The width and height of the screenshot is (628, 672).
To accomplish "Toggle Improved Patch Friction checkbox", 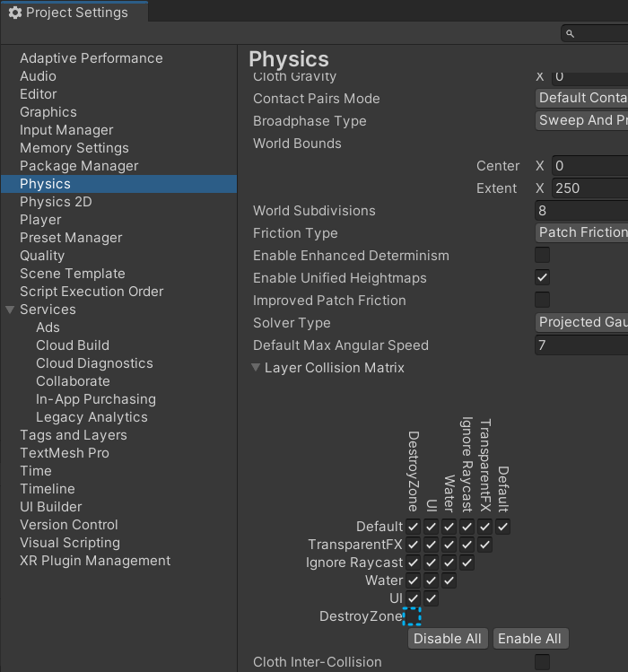I will (x=542, y=300).
